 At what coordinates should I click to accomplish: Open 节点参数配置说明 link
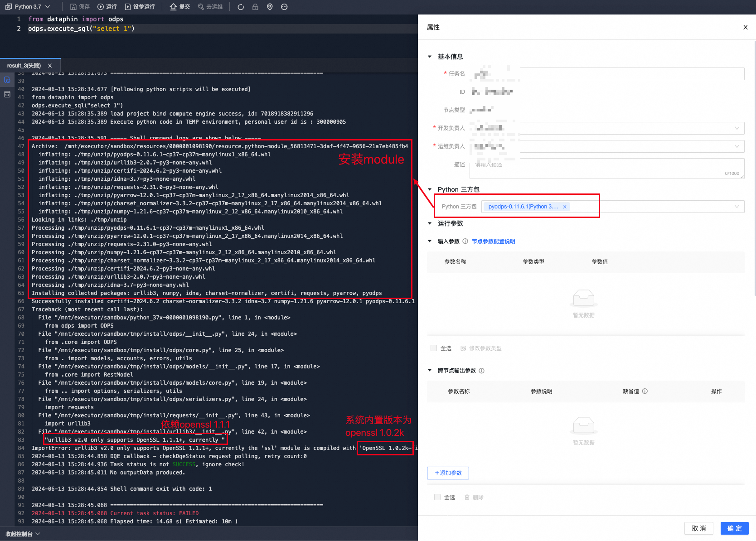tap(493, 241)
